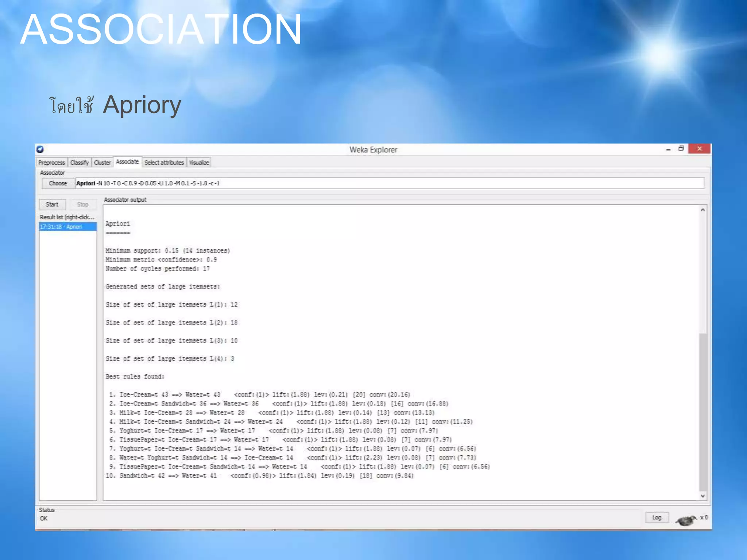The width and height of the screenshot is (747, 560).
Task: Switch to the Classify tab
Action: pos(80,162)
